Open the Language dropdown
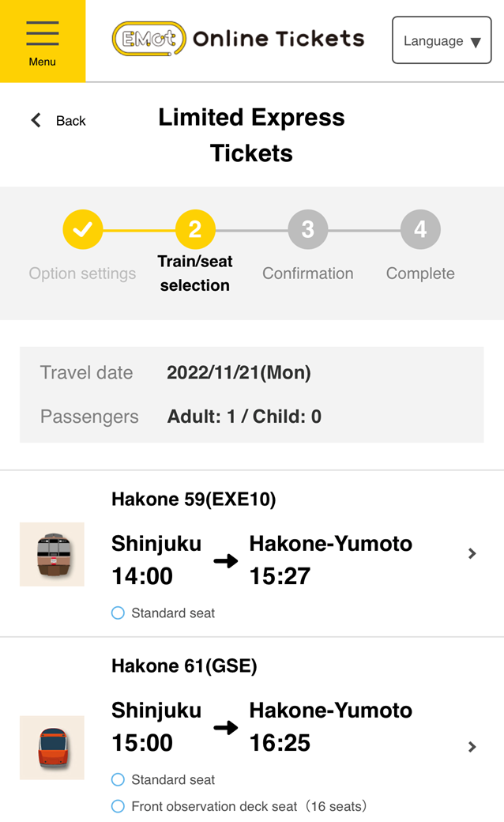This screenshot has height=822, width=504. [442, 41]
